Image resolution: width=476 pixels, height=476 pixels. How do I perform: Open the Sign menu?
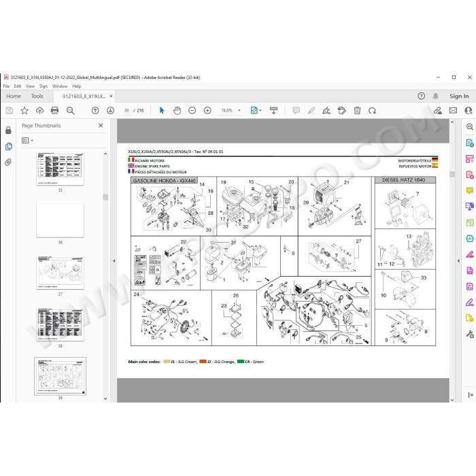tap(44, 86)
